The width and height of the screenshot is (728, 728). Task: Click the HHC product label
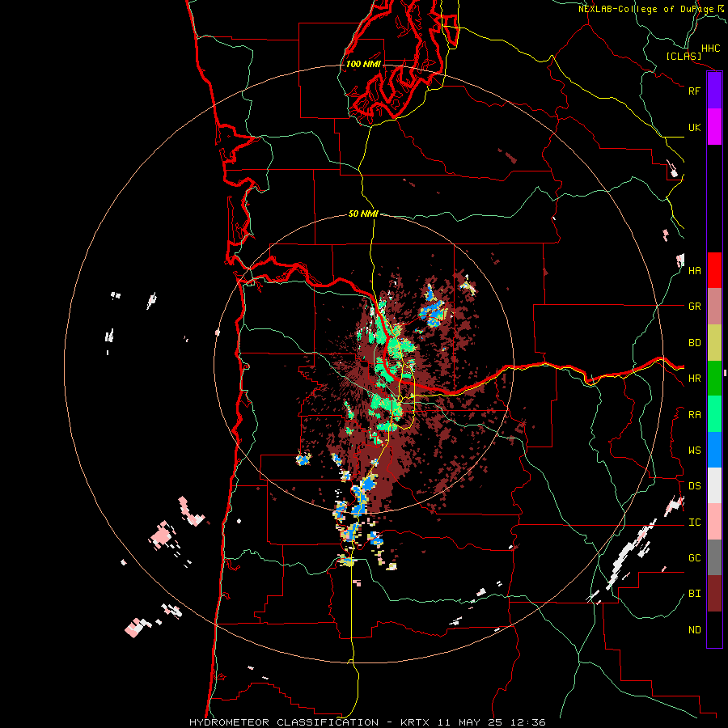711,49
